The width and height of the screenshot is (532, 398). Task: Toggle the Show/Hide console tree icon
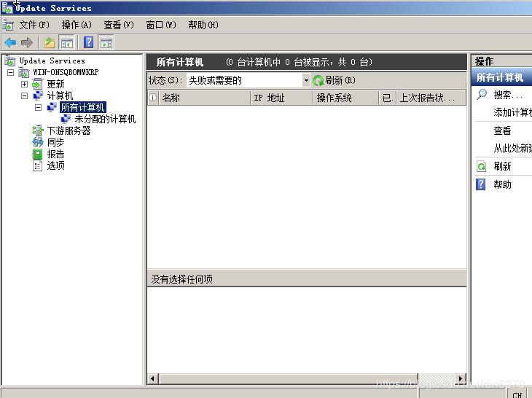coord(66,43)
